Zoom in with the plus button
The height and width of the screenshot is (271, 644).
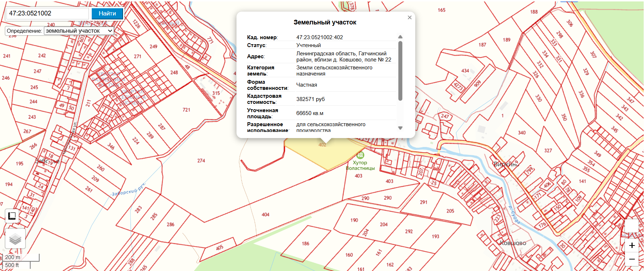pos(632,246)
